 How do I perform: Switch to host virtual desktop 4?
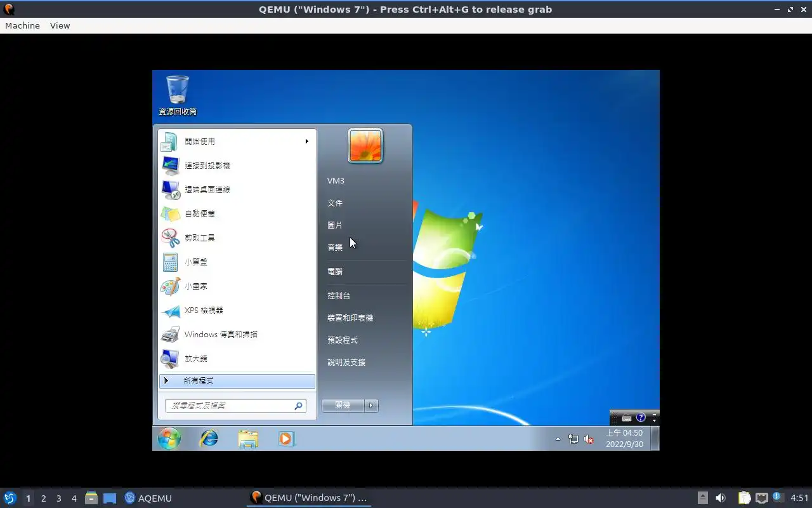[74, 498]
